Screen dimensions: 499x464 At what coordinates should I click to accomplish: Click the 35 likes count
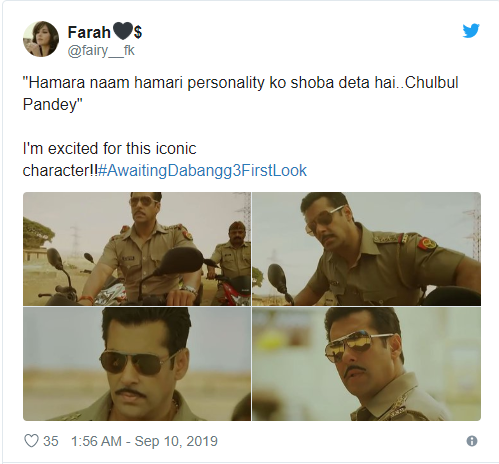[x=51, y=441]
